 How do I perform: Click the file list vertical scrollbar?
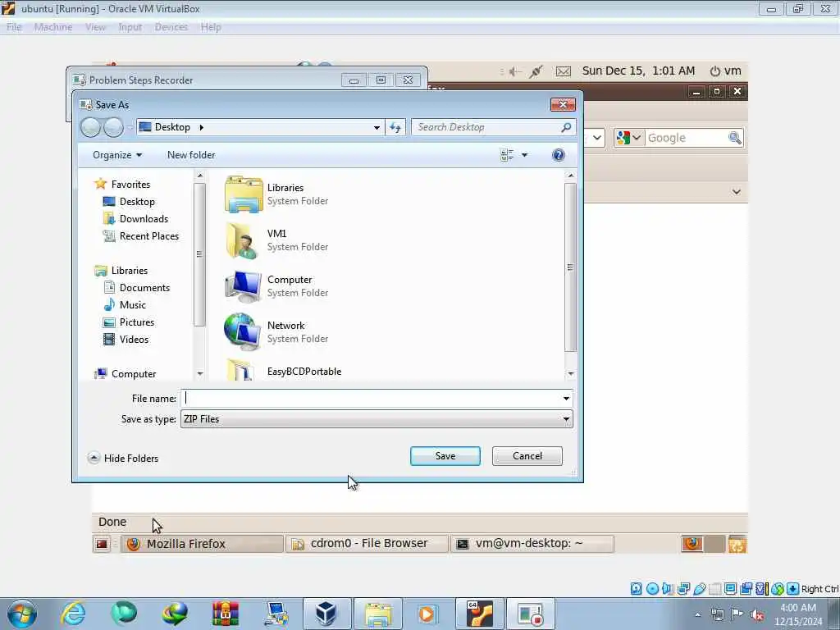[571, 267]
